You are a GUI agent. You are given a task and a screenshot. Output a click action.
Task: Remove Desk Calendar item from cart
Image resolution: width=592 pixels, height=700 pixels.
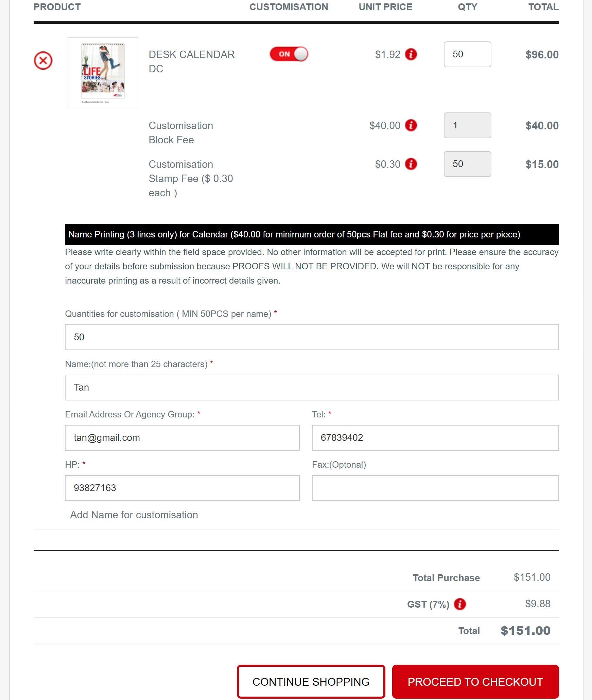(43, 61)
